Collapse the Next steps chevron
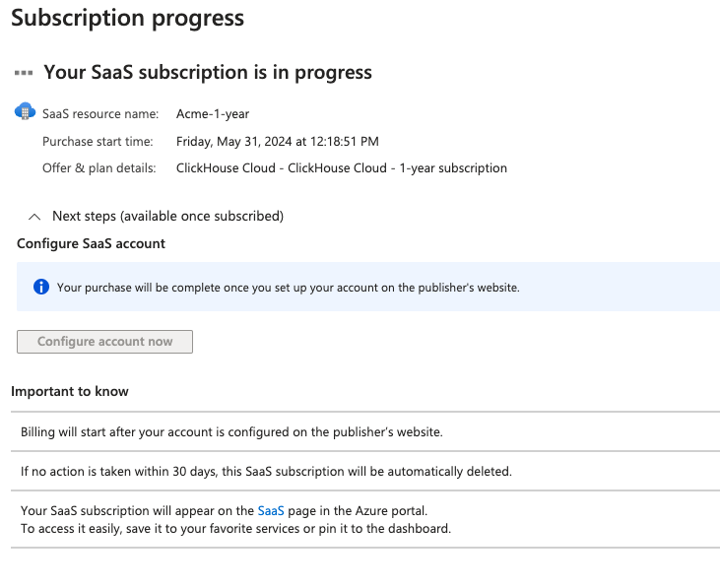The height and width of the screenshot is (588, 720). pos(34,216)
